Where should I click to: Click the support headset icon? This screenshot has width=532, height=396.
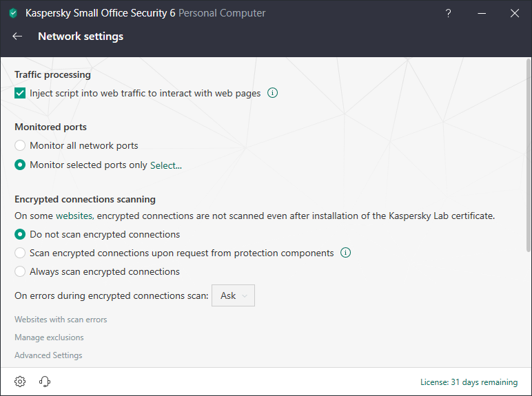[x=45, y=382]
